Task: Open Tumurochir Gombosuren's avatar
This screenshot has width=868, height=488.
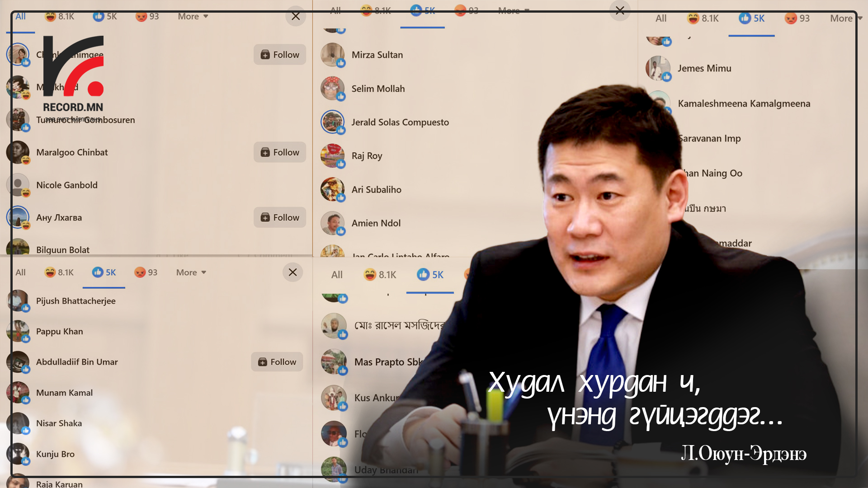Action: [18, 120]
